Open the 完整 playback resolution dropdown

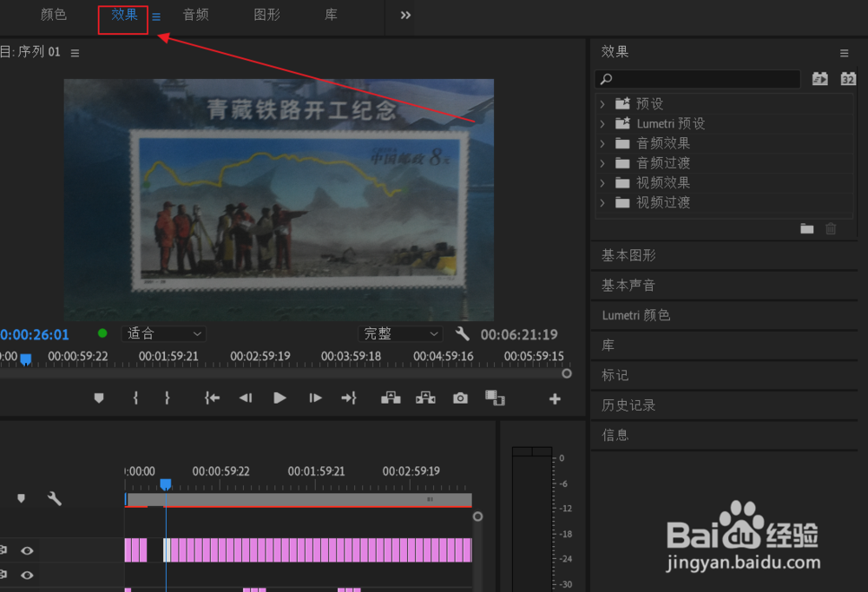point(400,334)
